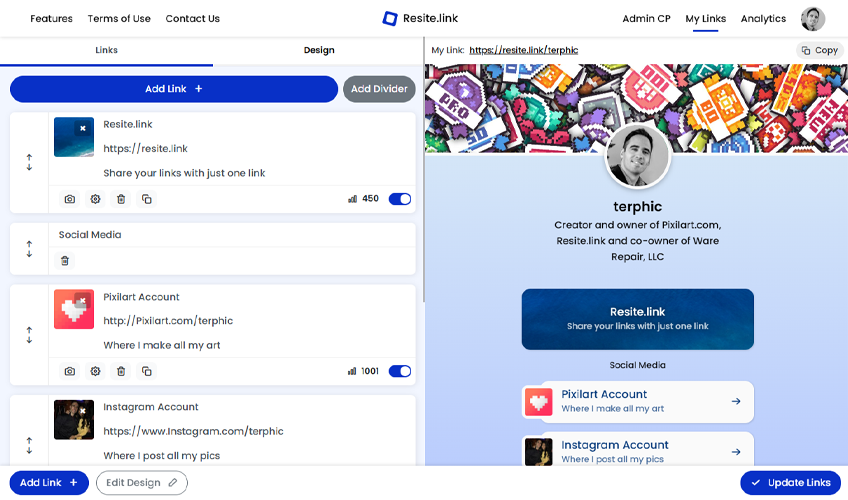848x500 pixels.
Task: Delete the Social Media divider
Action: click(65, 261)
